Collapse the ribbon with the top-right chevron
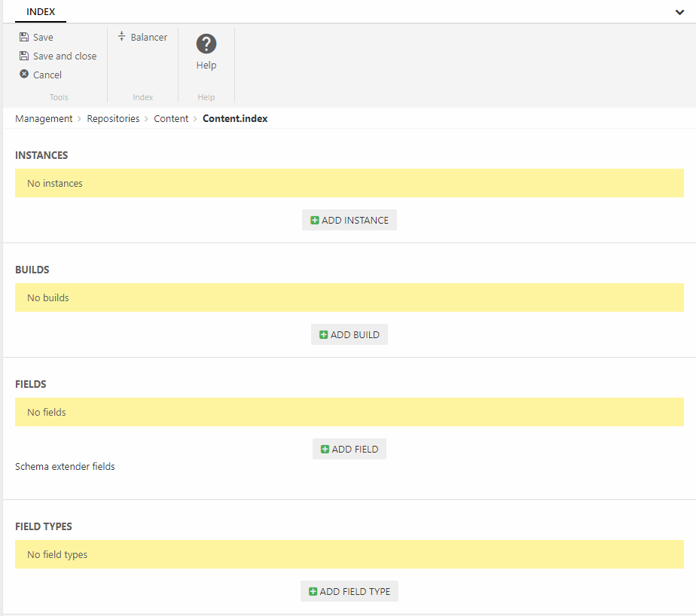Image resolution: width=696 pixels, height=616 pixels. tap(679, 12)
